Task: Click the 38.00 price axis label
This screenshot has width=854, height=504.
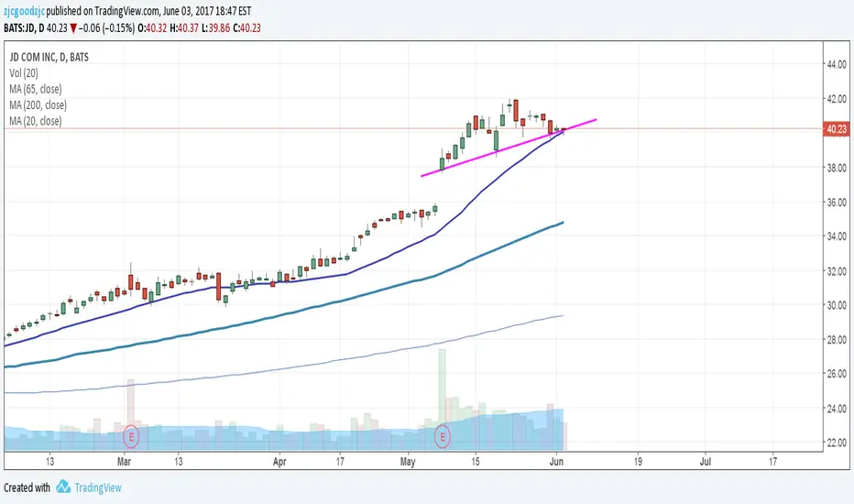Action: (837, 168)
